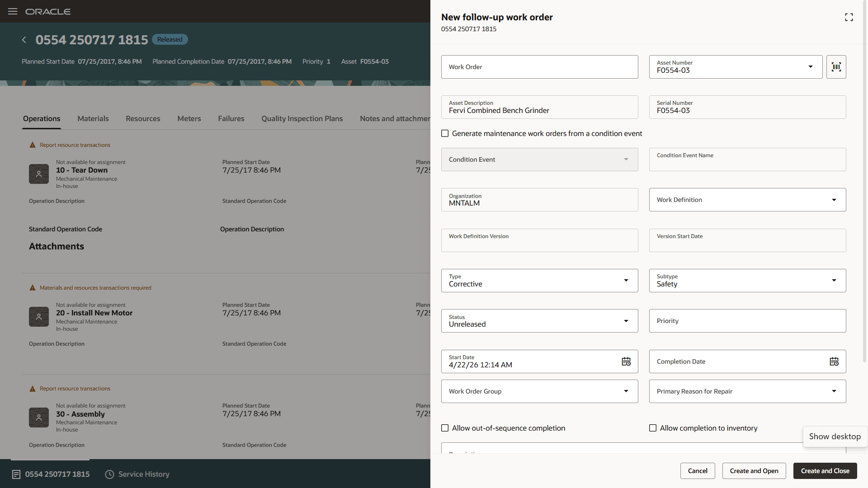Click Create and Close

point(825,471)
